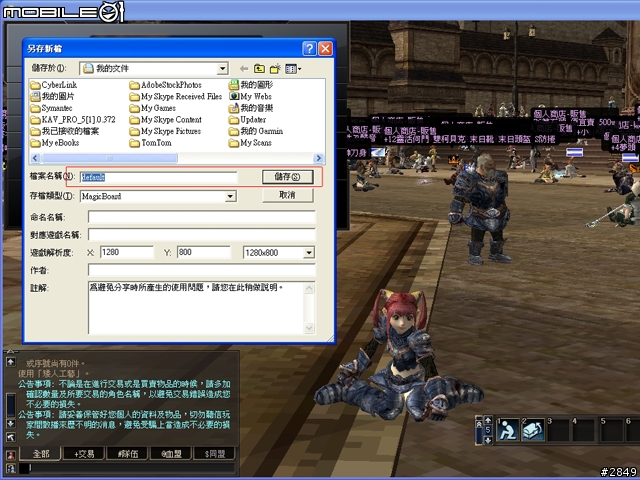The height and width of the screenshot is (480, 640).
Task: Switch to the $同盟 chat tab
Action: pyautogui.click(x=215, y=453)
